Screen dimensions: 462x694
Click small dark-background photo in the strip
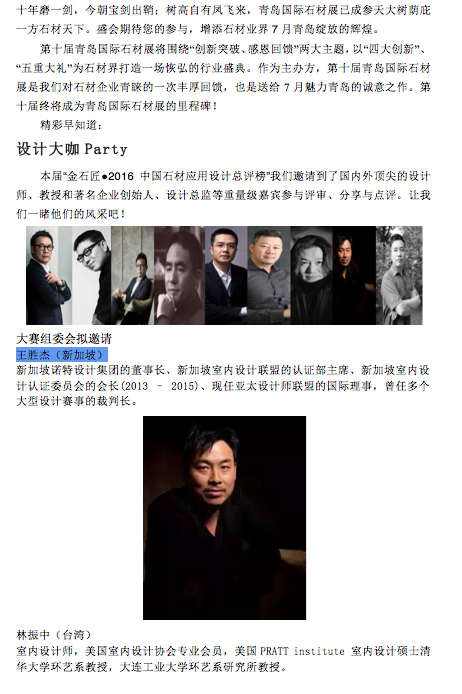354,275
